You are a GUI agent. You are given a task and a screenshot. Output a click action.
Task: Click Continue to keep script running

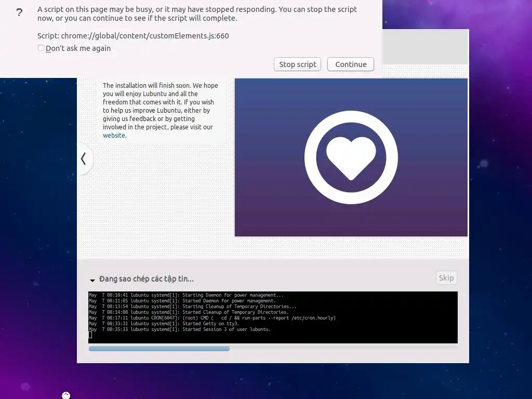[x=351, y=64]
